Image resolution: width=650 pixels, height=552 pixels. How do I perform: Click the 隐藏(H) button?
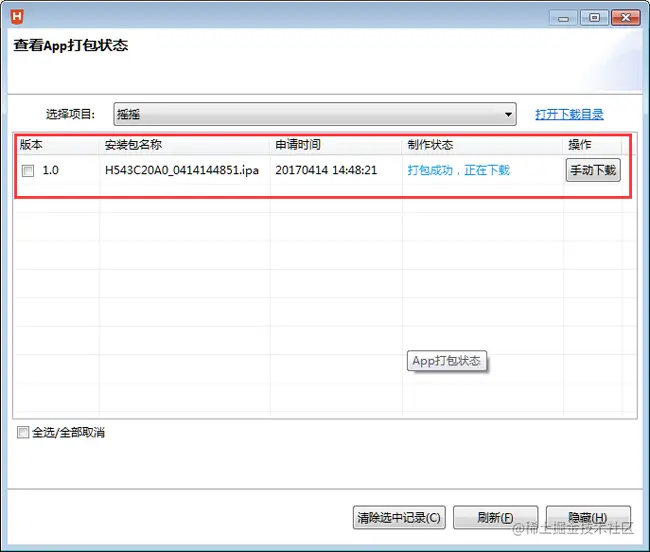click(588, 517)
